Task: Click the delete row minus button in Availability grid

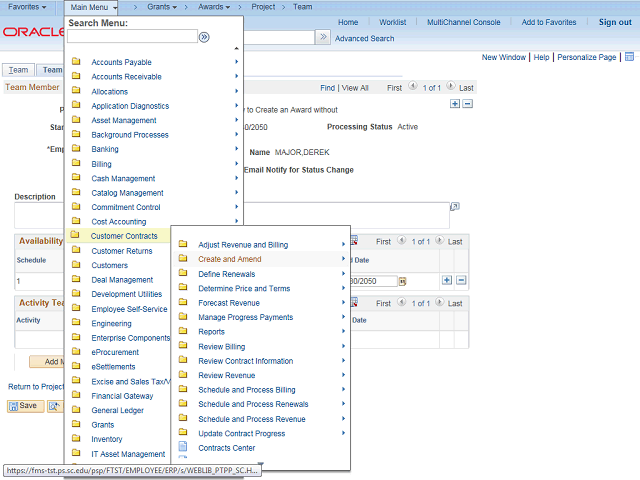Action: pos(460,281)
